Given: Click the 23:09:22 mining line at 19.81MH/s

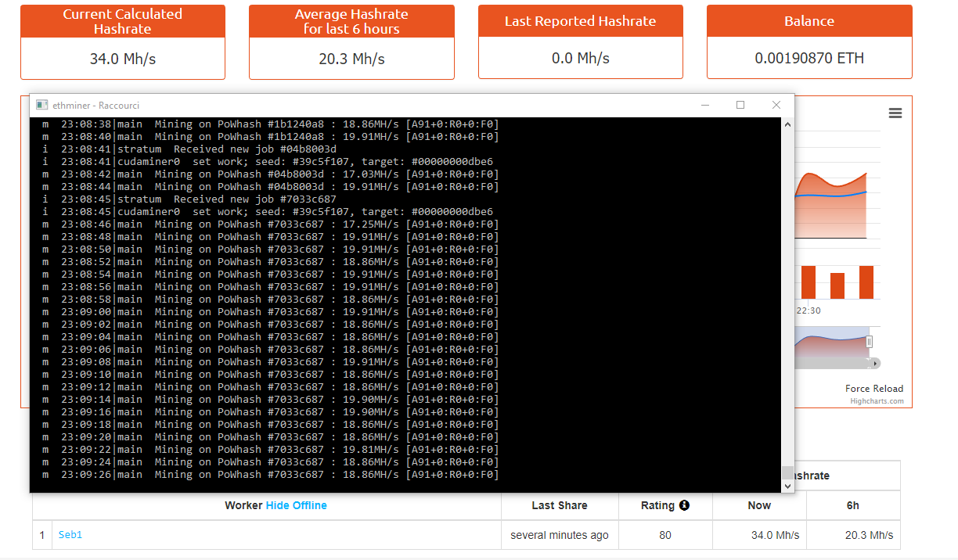Looking at the screenshot, I should (x=270, y=450).
